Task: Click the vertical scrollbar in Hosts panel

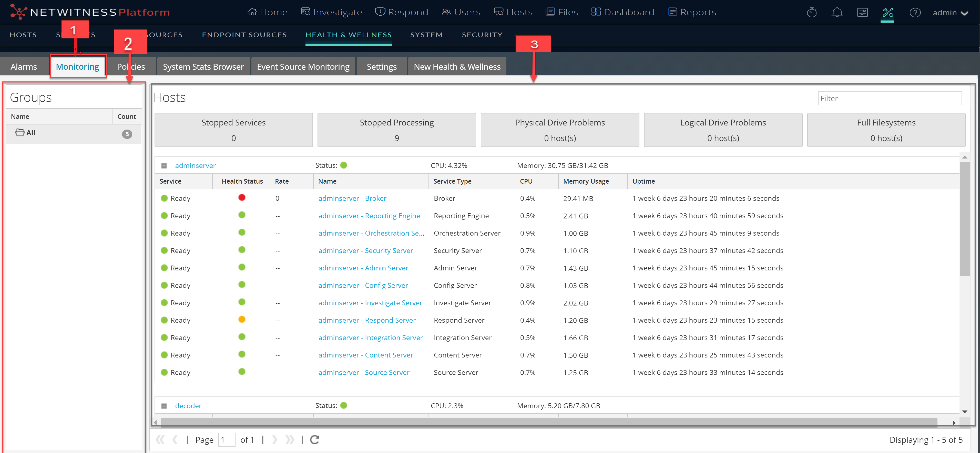Action: click(964, 219)
